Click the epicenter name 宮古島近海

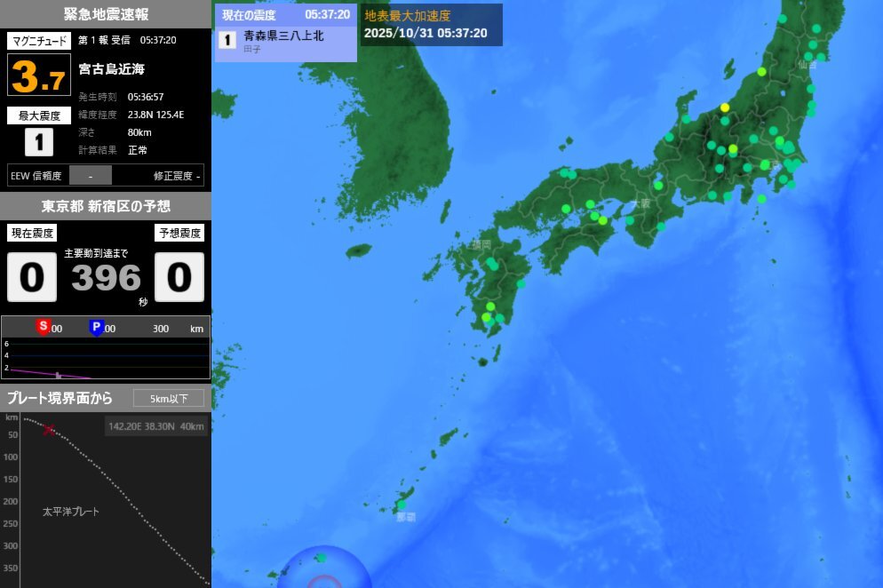pyautogui.click(x=112, y=69)
